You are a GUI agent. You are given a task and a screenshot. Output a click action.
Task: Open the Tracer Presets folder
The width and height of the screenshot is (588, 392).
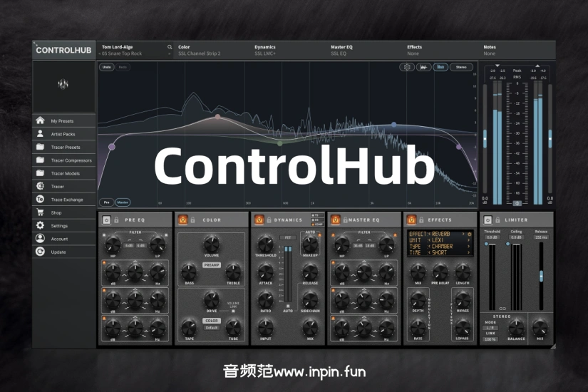40,147
